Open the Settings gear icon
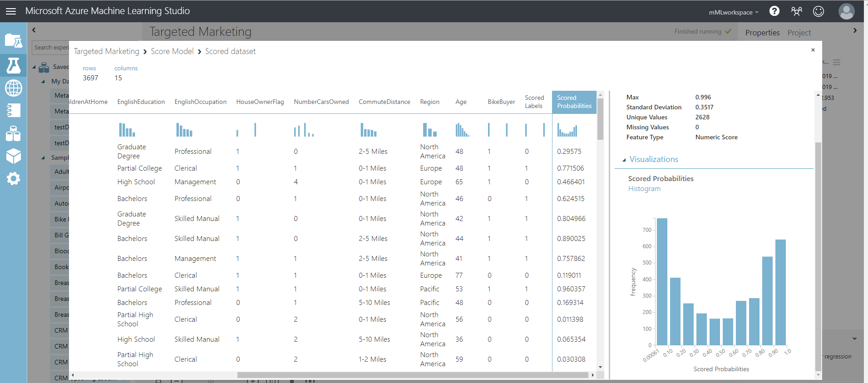This screenshot has height=383, width=868. point(13,178)
